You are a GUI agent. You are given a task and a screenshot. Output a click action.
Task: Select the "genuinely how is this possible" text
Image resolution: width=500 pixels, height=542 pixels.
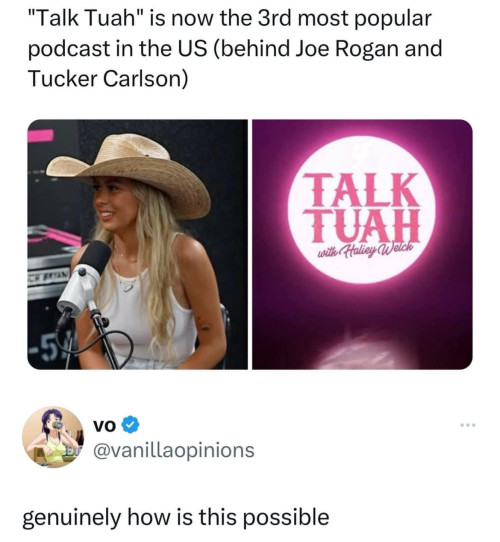click(176, 517)
